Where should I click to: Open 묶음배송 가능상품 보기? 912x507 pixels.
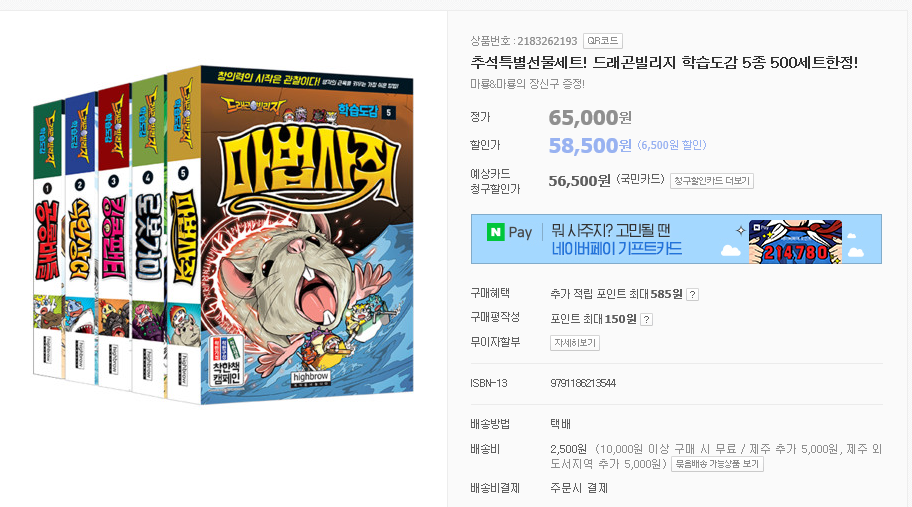coord(717,464)
